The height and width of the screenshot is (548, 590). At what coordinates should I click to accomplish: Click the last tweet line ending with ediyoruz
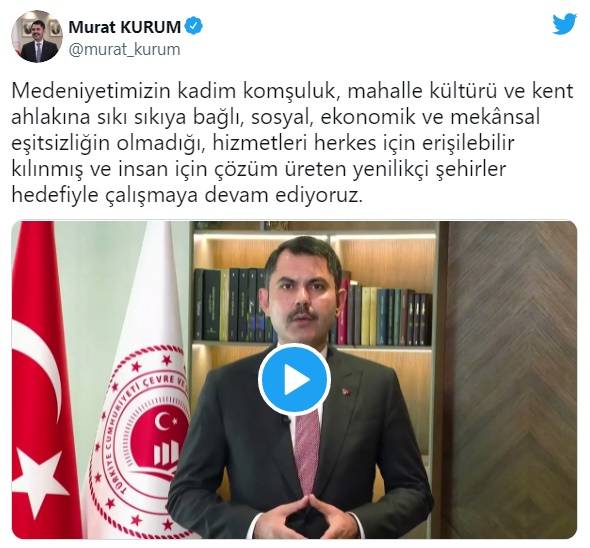[187, 196]
